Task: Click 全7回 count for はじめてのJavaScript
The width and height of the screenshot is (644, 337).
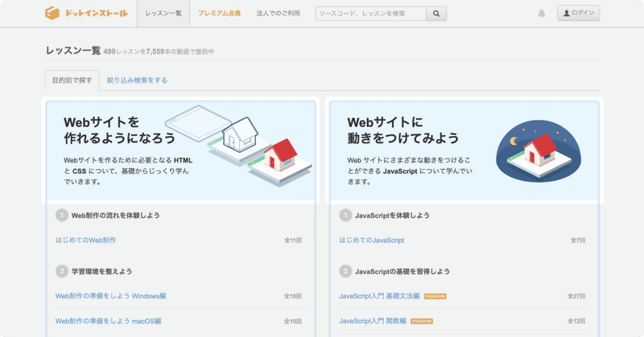Action: coord(578,240)
